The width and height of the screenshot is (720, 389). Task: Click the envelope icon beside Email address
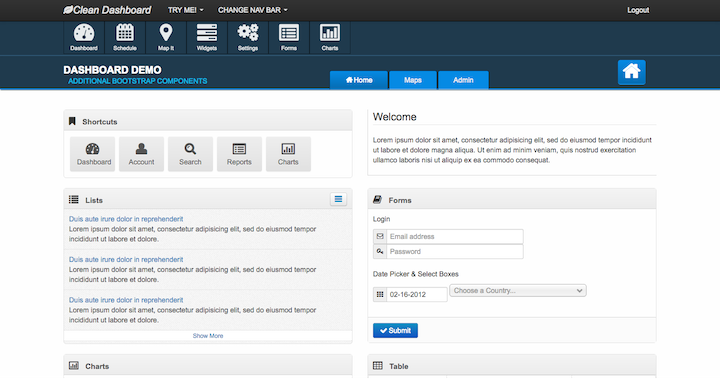(380, 237)
